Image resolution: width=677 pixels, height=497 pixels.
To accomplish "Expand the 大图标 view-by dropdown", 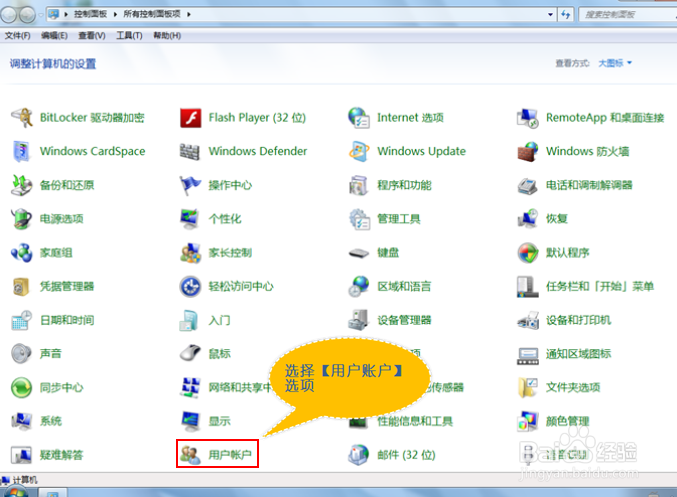I will tap(615, 63).
